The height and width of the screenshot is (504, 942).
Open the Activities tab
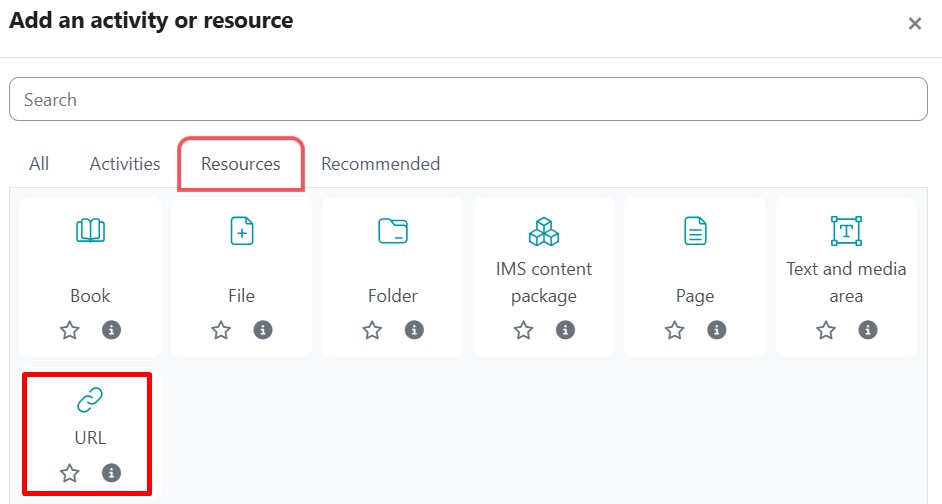(x=125, y=164)
